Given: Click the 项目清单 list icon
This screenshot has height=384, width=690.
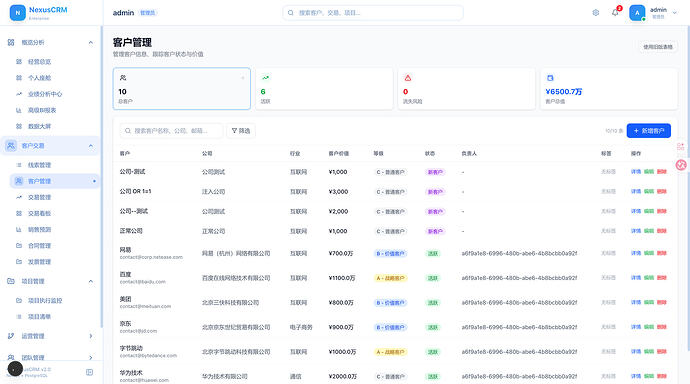Looking at the screenshot, I should pyautogui.click(x=19, y=317).
